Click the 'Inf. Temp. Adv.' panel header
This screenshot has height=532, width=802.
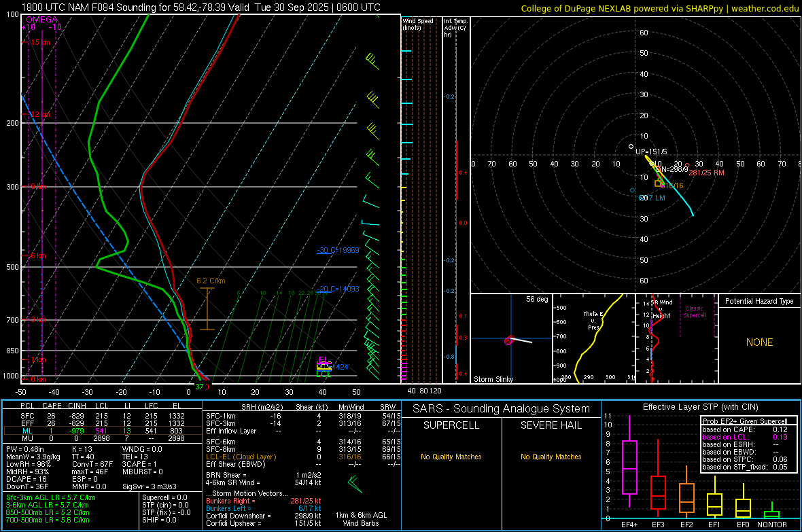tap(455, 28)
